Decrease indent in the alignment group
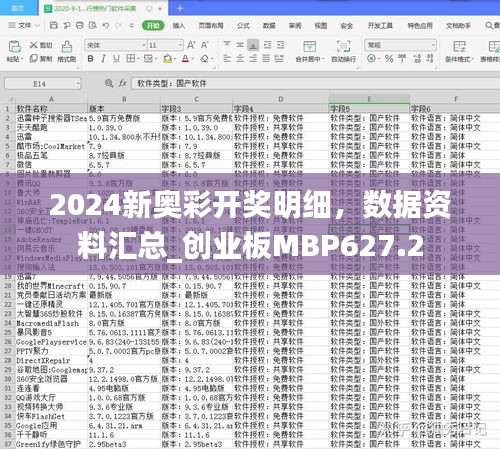Screen dimensions: 500x449 coord(267,45)
